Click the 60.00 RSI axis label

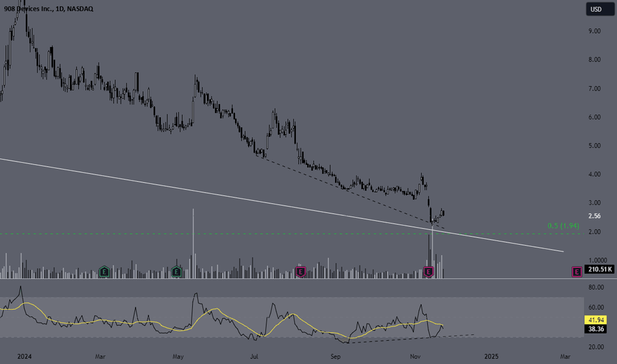click(x=596, y=307)
